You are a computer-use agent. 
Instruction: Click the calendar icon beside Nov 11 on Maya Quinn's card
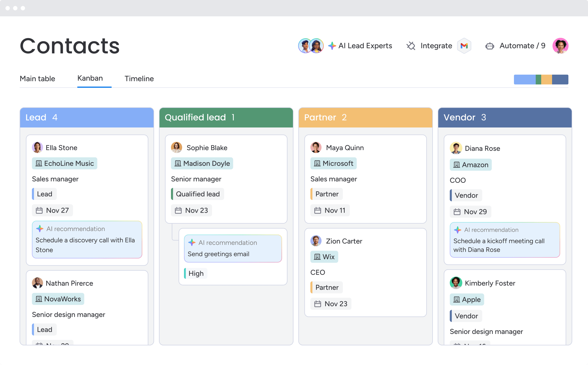click(x=317, y=210)
